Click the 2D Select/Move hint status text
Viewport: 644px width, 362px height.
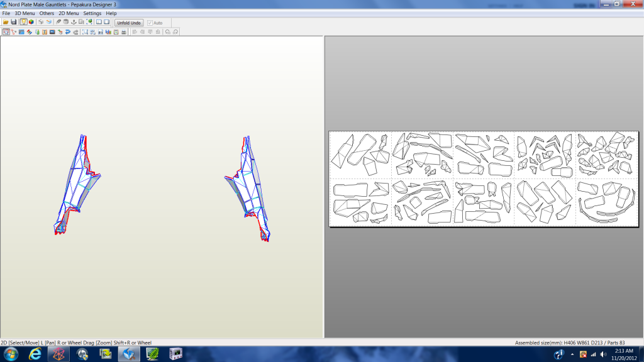[76, 343]
